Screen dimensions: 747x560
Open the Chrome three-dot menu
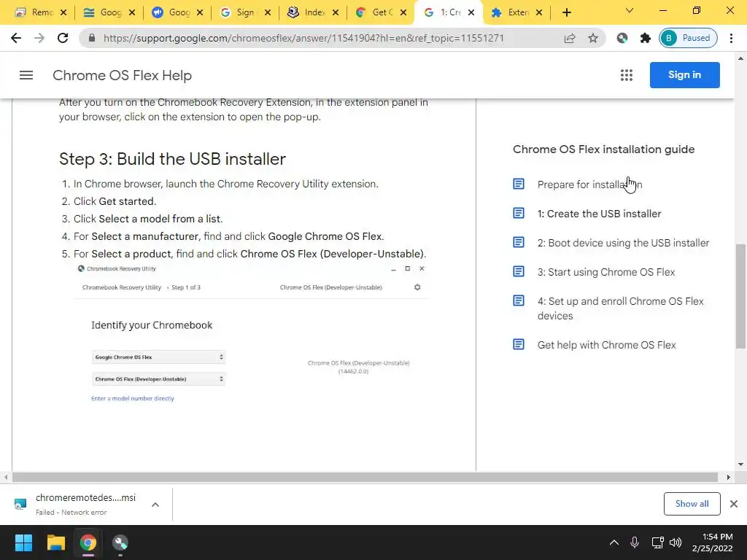click(731, 38)
